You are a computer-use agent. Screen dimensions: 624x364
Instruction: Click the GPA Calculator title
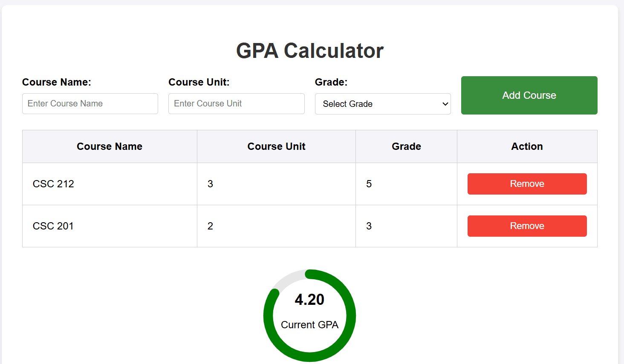click(309, 50)
